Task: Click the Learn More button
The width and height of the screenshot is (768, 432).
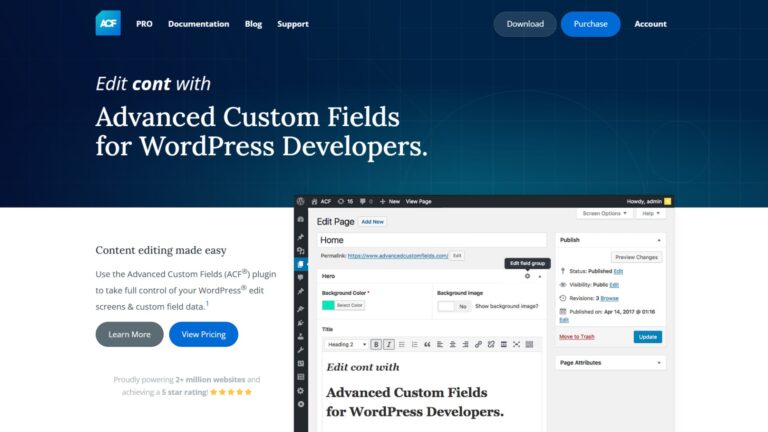Action: 129,334
